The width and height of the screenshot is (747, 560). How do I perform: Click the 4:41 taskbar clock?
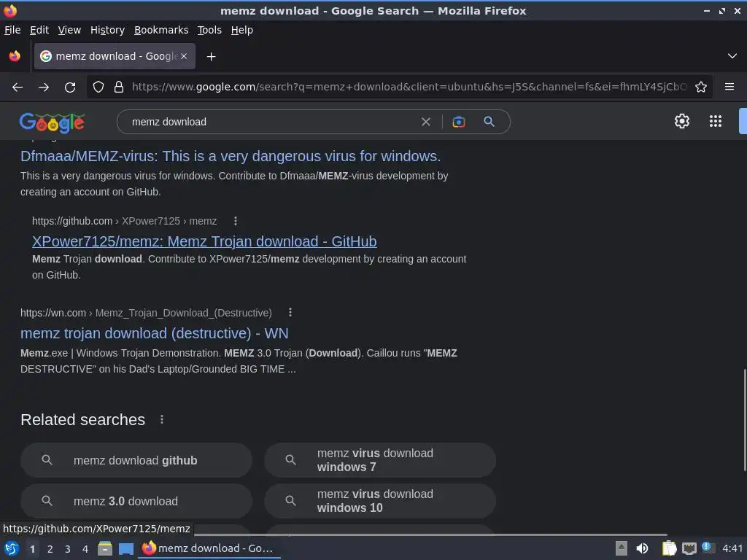click(732, 548)
